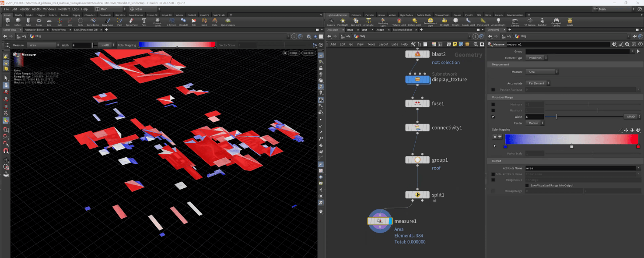Screen dimensions: 644x258
Task: Click the Platonic Solids shelf tool
Action: tap(157, 21)
